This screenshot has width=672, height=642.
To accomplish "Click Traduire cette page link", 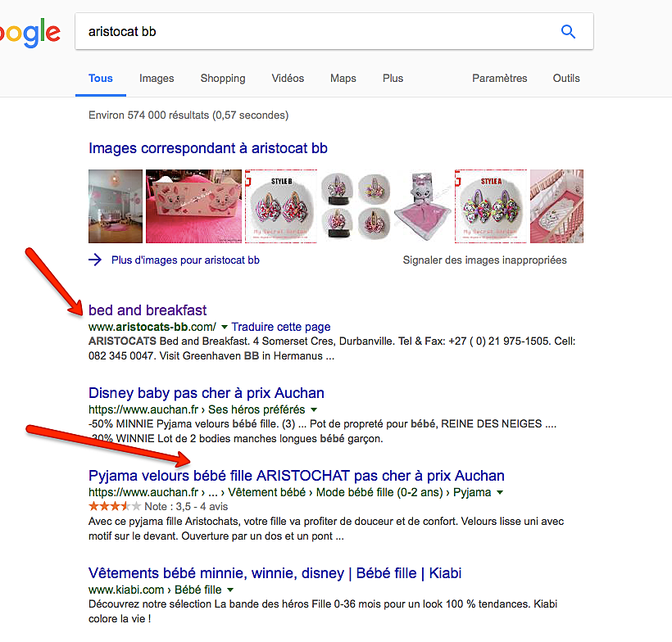I will (281, 327).
